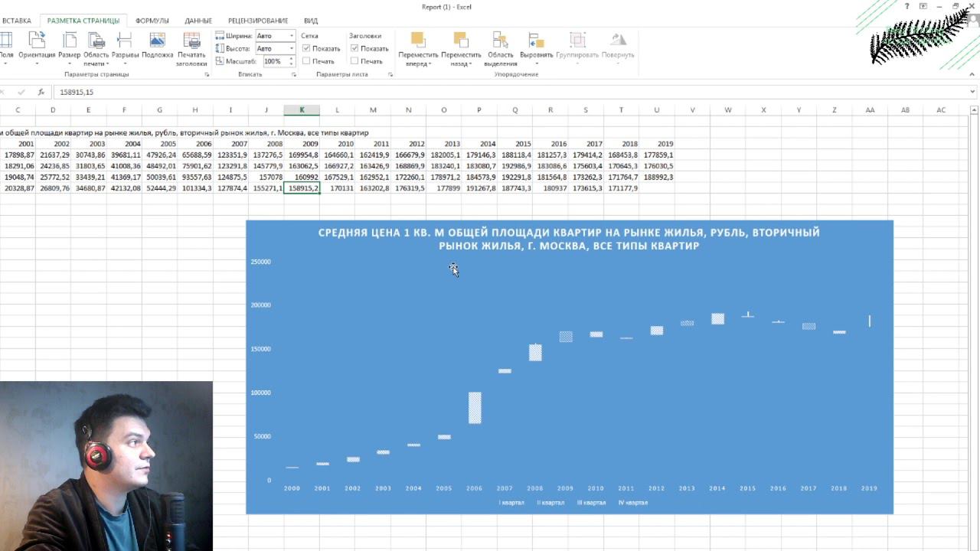Open Excel help with the question mark
The height and width of the screenshot is (551, 980).
tap(907, 6)
